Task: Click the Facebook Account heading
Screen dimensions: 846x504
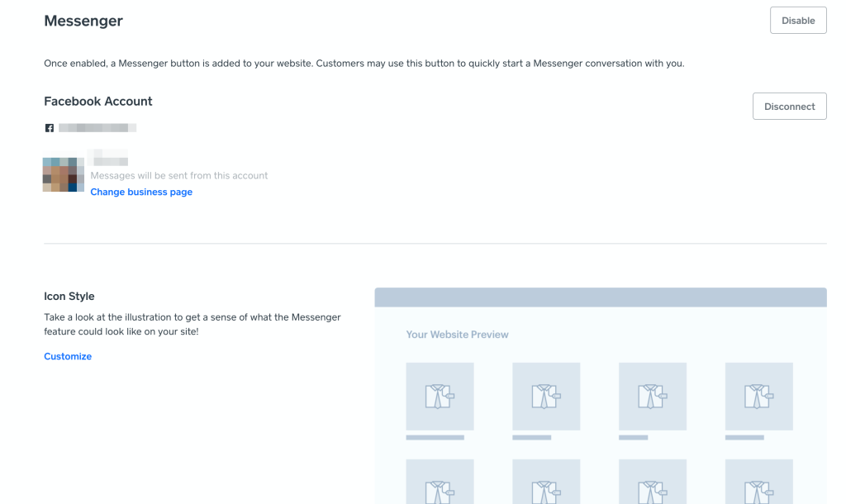Action: [x=98, y=102]
